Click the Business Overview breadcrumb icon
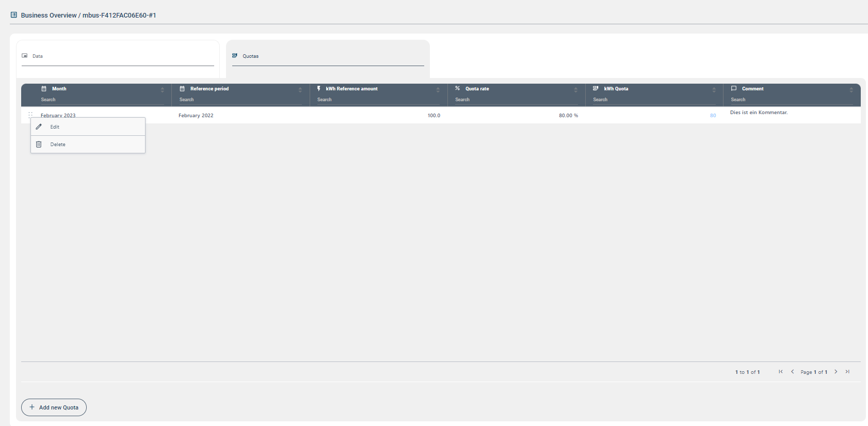Image resolution: width=868 pixels, height=426 pixels. point(14,15)
